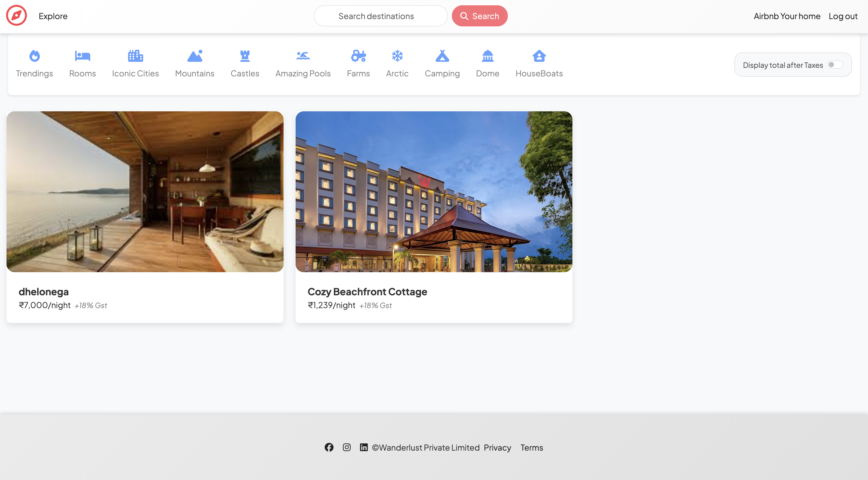Select the Mountains filter icon

[x=195, y=56]
